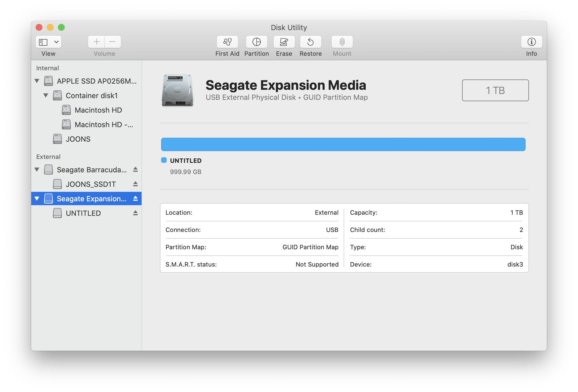Click the blue UNTITLED legend swatch
The image size is (578, 392).
pos(164,160)
